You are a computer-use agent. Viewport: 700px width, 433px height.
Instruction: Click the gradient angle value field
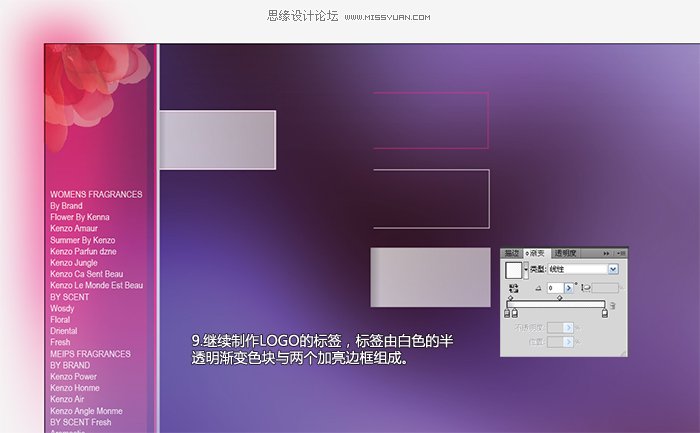[555, 288]
